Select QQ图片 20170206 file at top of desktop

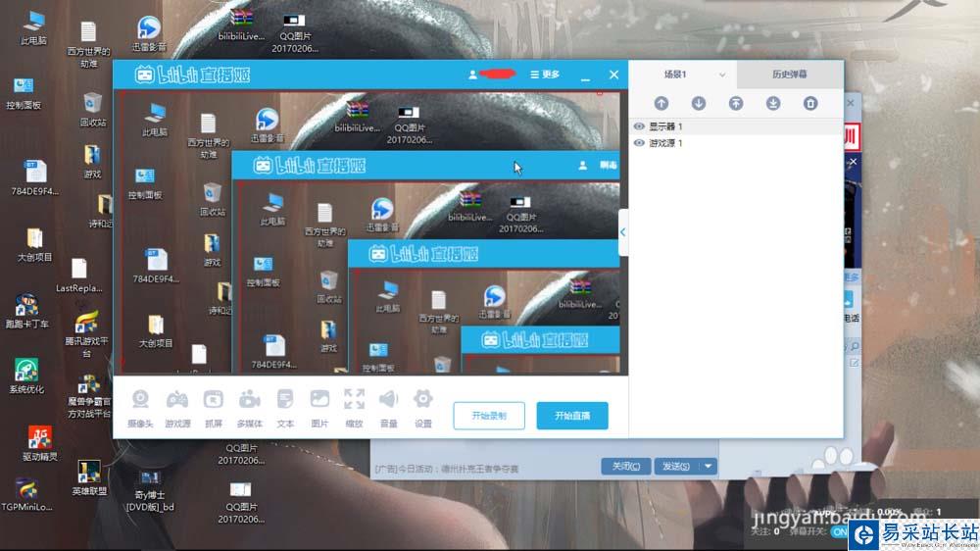click(294, 32)
